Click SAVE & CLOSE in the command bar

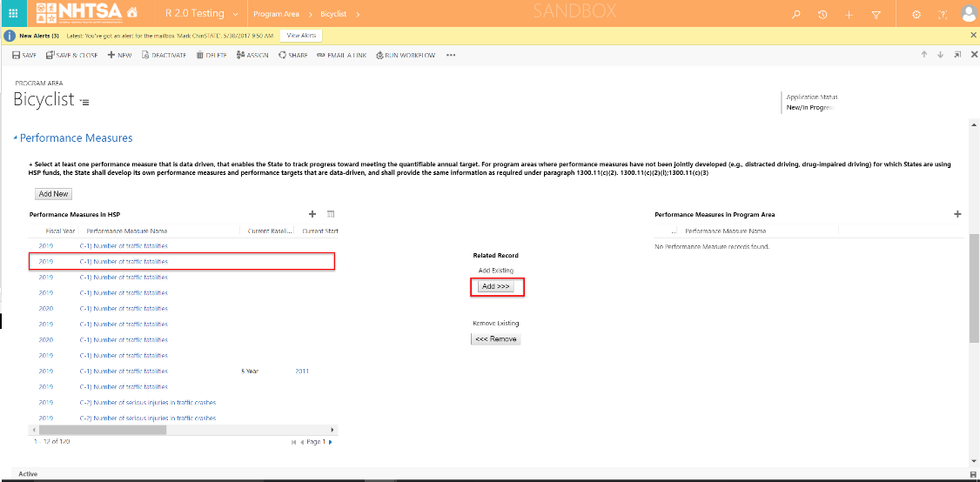tap(71, 55)
